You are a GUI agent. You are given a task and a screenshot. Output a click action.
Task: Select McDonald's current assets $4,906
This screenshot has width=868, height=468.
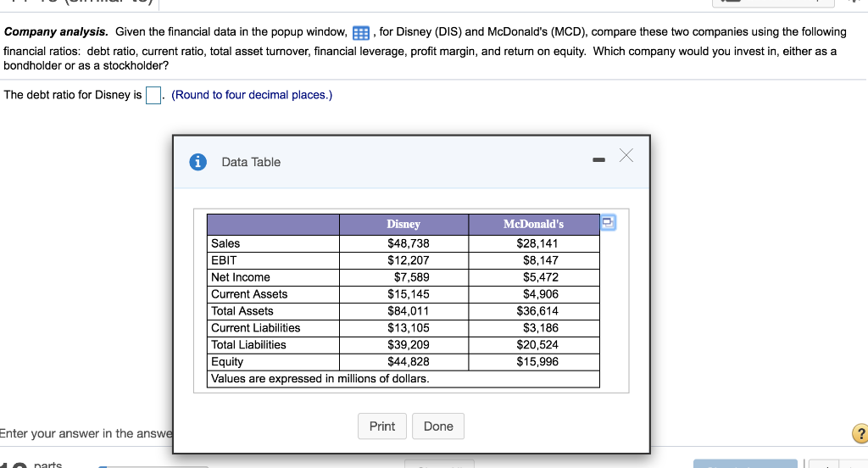[x=541, y=294]
